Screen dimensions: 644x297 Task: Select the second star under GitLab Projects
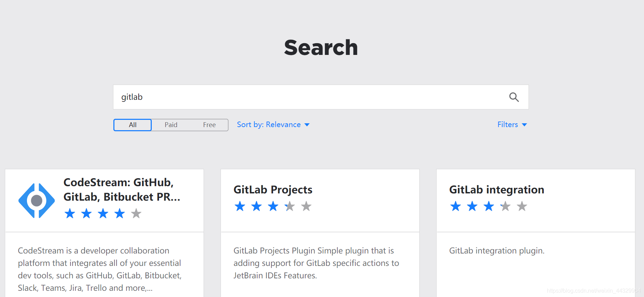(x=256, y=206)
